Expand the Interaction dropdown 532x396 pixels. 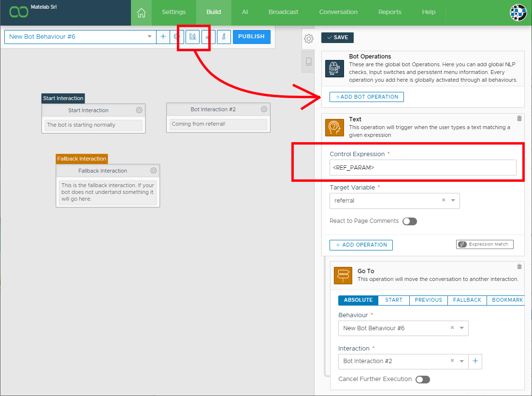[x=461, y=361]
